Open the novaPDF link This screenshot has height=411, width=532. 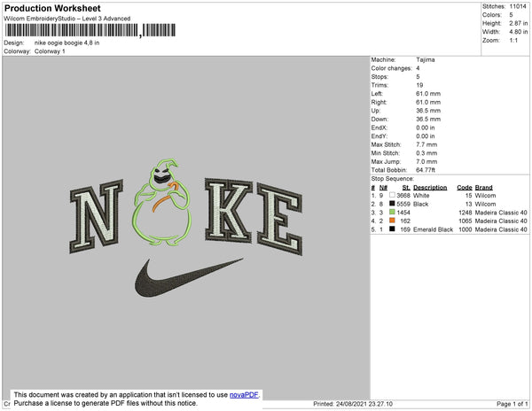tap(244, 395)
